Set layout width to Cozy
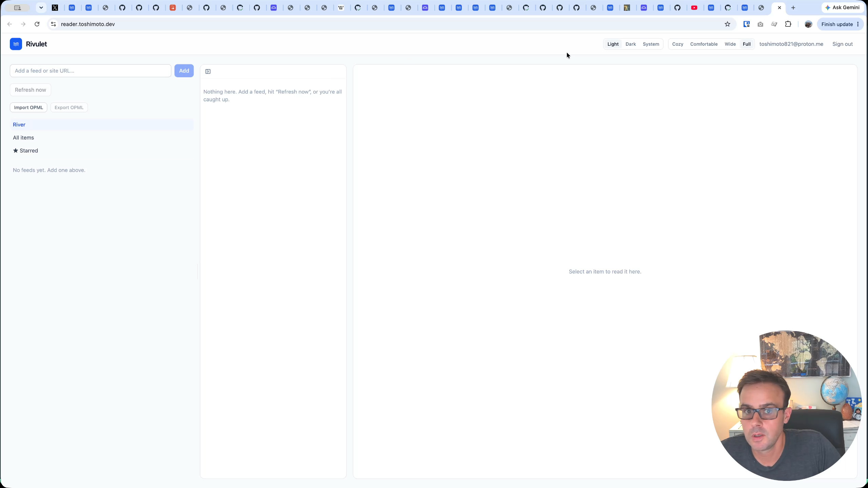The width and height of the screenshot is (868, 488). coord(677,44)
